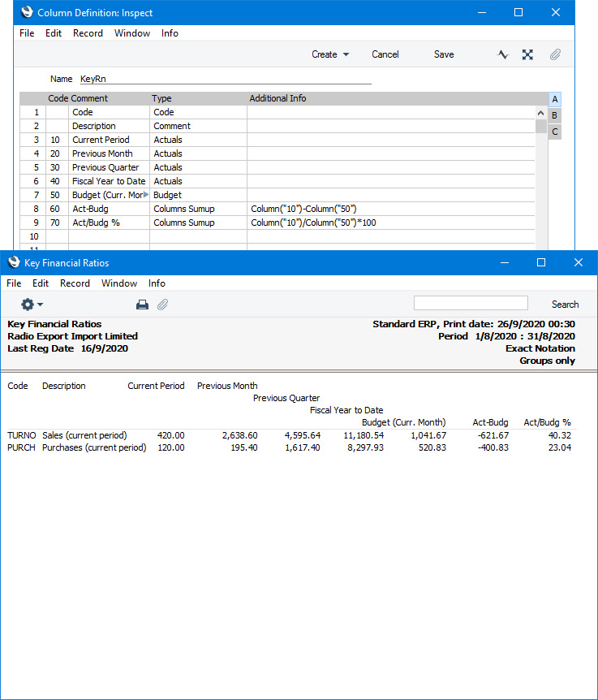Open File menu in Key Financial Ratios window
Viewport: 598px width, 700px height.
(14, 283)
